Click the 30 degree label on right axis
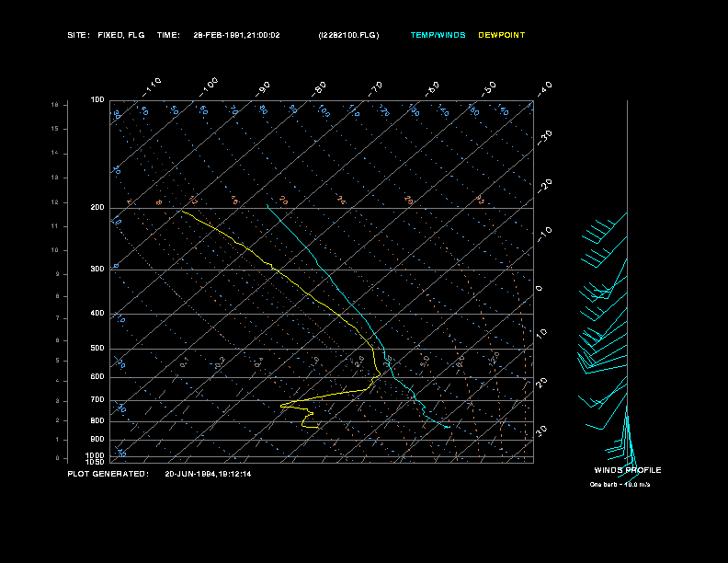The height and width of the screenshot is (563, 728). coord(541,431)
